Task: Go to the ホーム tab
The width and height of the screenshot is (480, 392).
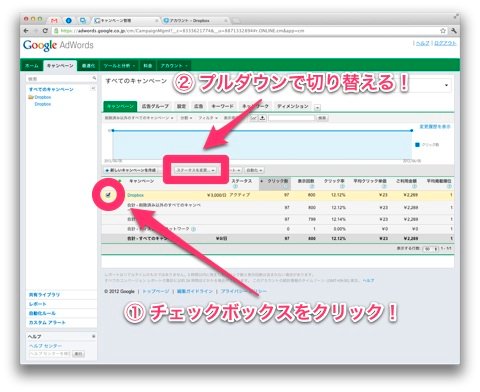Action: click(x=32, y=66)
